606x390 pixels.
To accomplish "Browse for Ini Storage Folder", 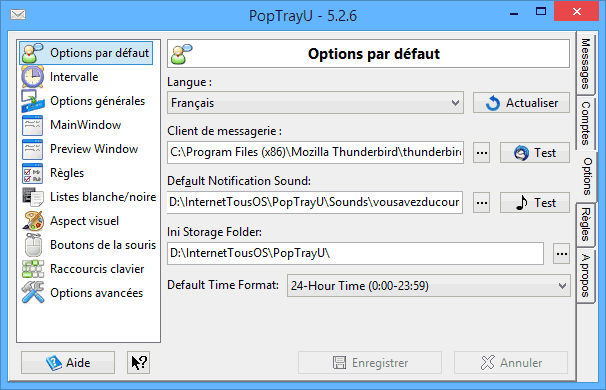I will click(x=562, y=254).
